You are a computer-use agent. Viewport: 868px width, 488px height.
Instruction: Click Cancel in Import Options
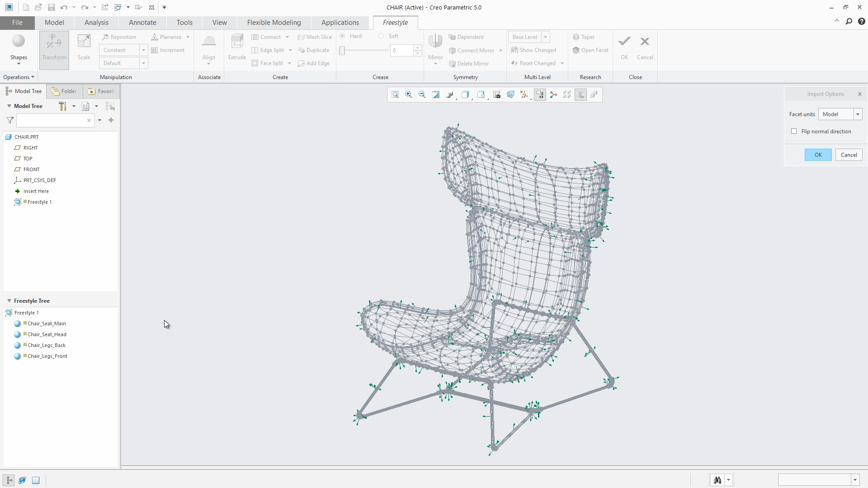[x=849, y=155]
